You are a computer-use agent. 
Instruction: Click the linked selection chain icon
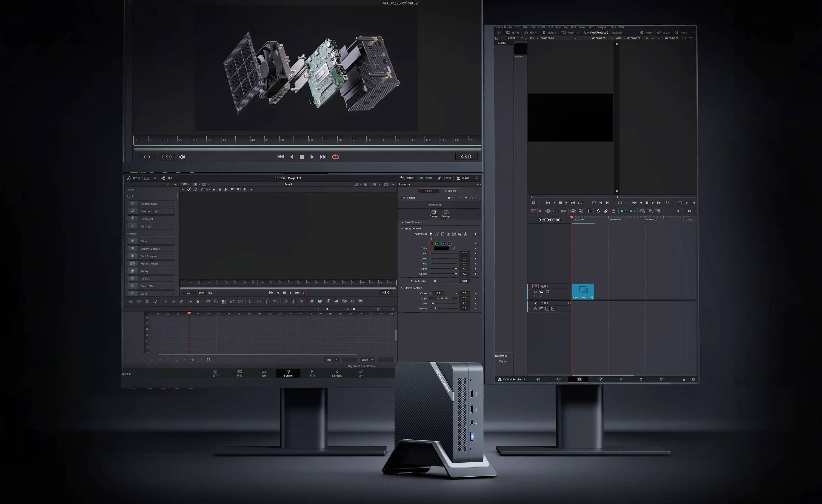coord(606,211)
